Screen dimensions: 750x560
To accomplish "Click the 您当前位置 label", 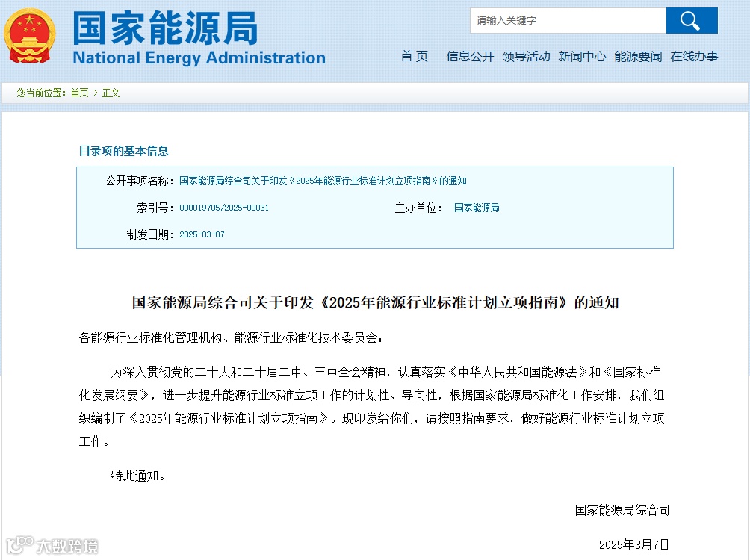I will click(41, 93).
